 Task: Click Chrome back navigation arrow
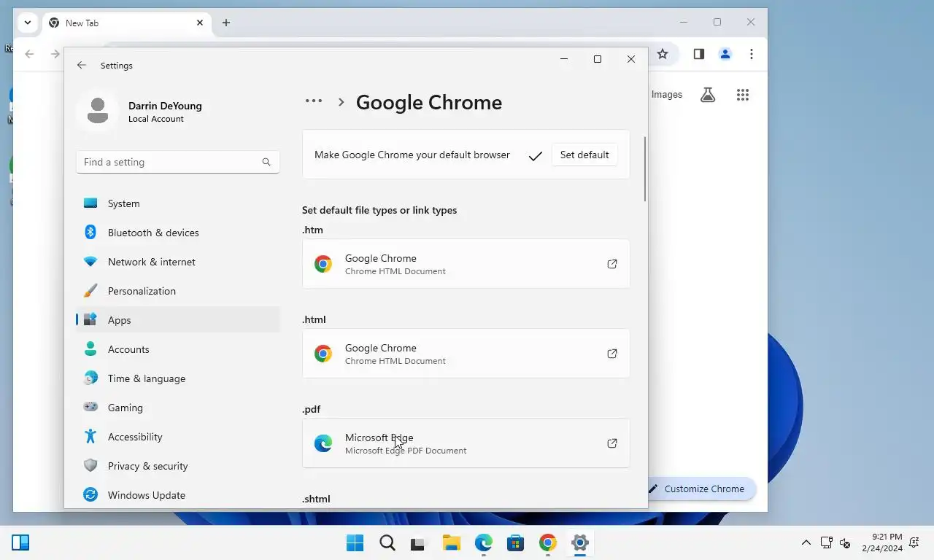[x=29, y=54]
